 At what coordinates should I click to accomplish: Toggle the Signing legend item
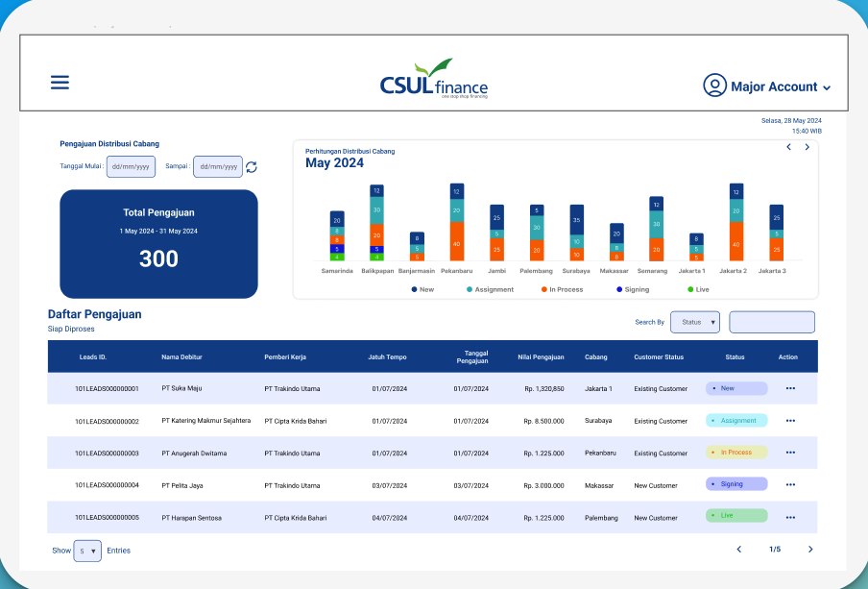633,289
